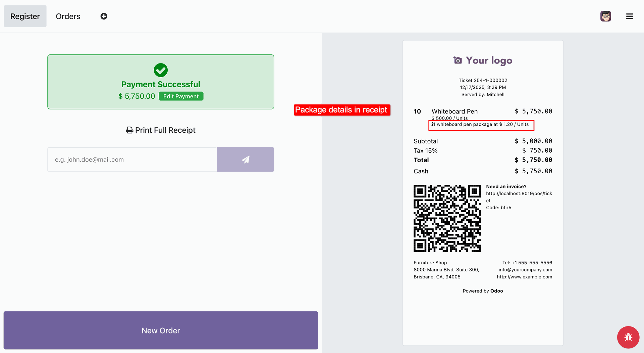Focus the email address input field

point(132,160)
